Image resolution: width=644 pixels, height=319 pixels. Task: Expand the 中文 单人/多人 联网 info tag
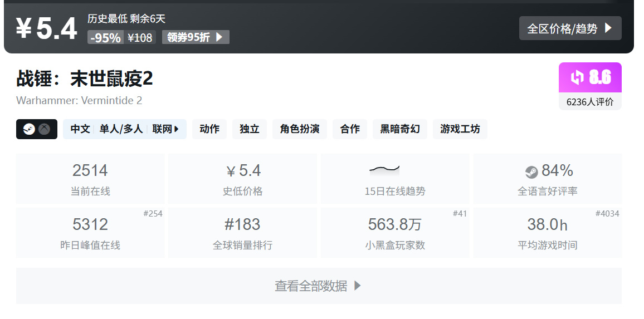pyautogui.click(x=124, y=129)
